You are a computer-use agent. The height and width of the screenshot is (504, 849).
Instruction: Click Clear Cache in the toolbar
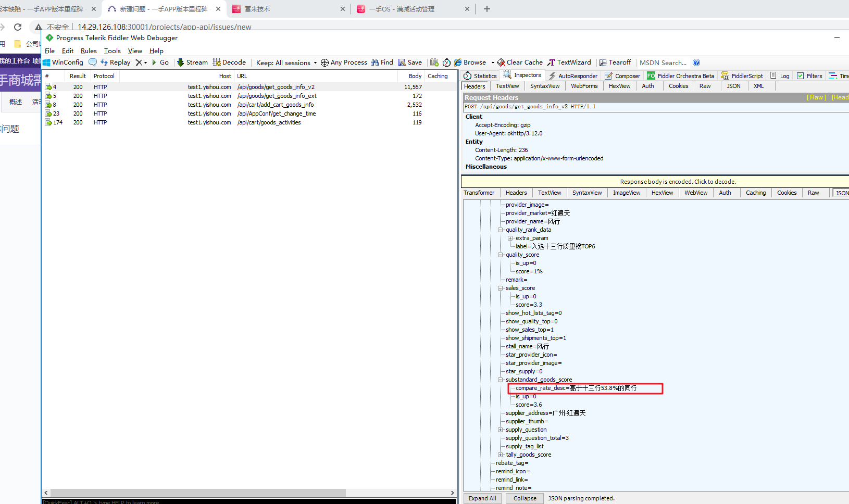520,62
